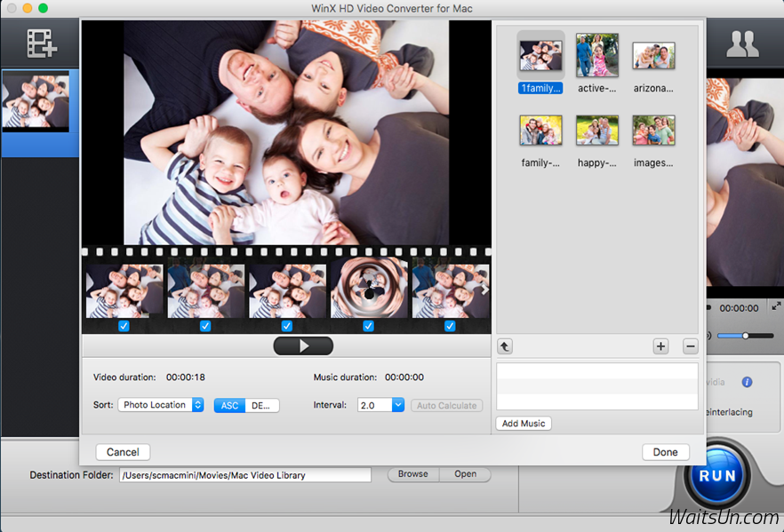Click the minus icon to remove a track
784x532 pixels.
[x=691, y=346]
